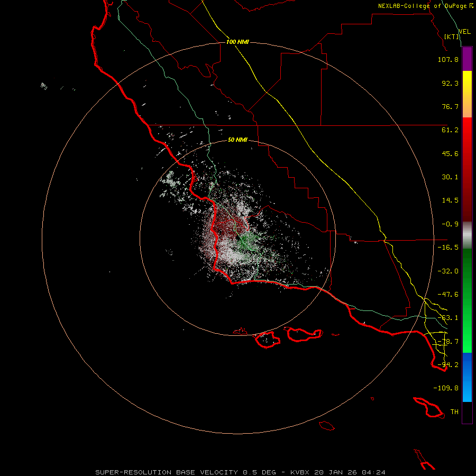Pick the purple segment of the velocity scale
Image resolution: width=476 pixels, height=476 pixels.
coord(467,59)
